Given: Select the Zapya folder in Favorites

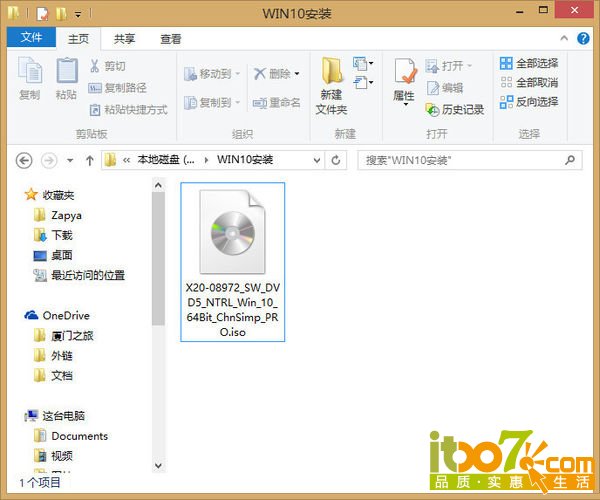Looking at the screenshot, I should (x=58, y=215).
